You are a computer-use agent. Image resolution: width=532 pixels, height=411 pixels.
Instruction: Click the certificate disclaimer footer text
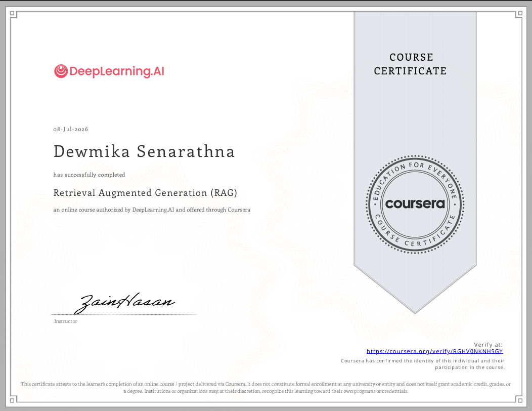tap(265, 388)
